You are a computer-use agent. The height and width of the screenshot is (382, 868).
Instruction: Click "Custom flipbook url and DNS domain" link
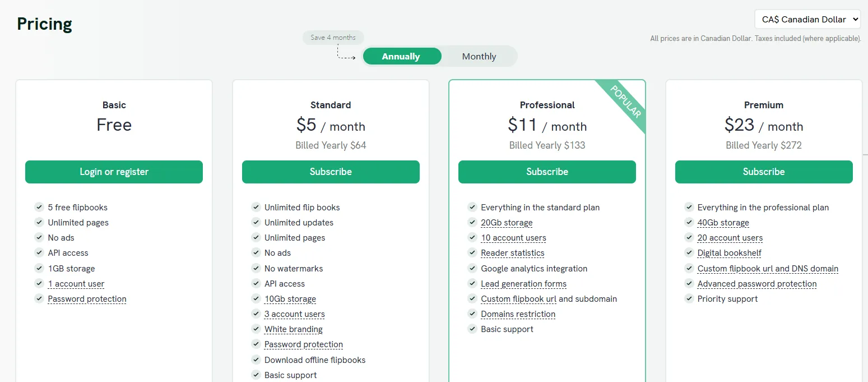pos(768,269)
